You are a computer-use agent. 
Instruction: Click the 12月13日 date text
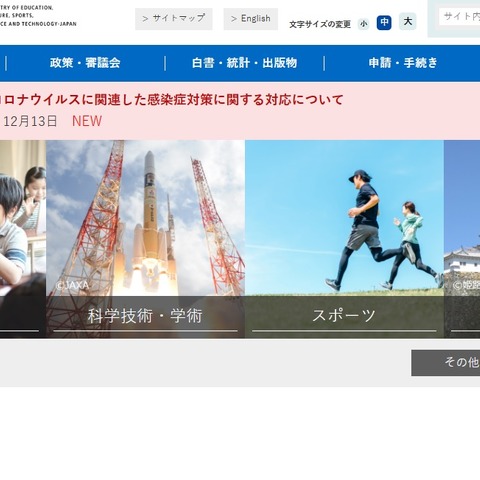(30, 121)
